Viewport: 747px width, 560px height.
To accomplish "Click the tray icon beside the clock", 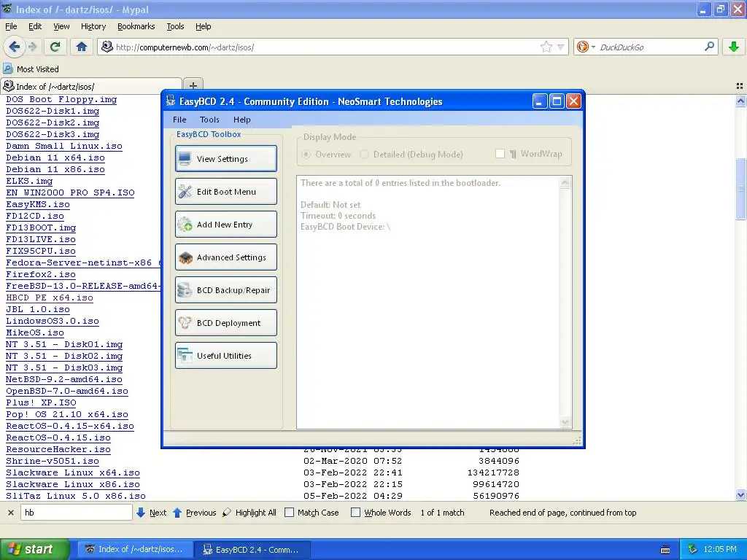I will click(693, 549).
